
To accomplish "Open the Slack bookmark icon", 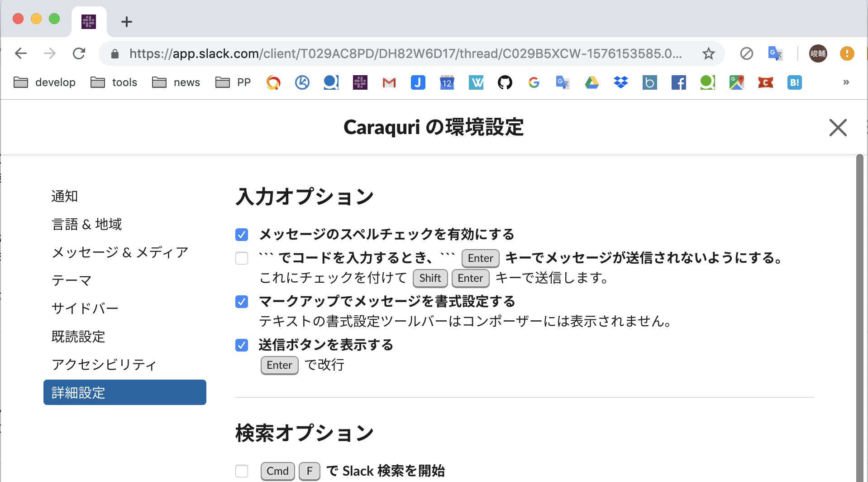I will (x=360, y=82).
